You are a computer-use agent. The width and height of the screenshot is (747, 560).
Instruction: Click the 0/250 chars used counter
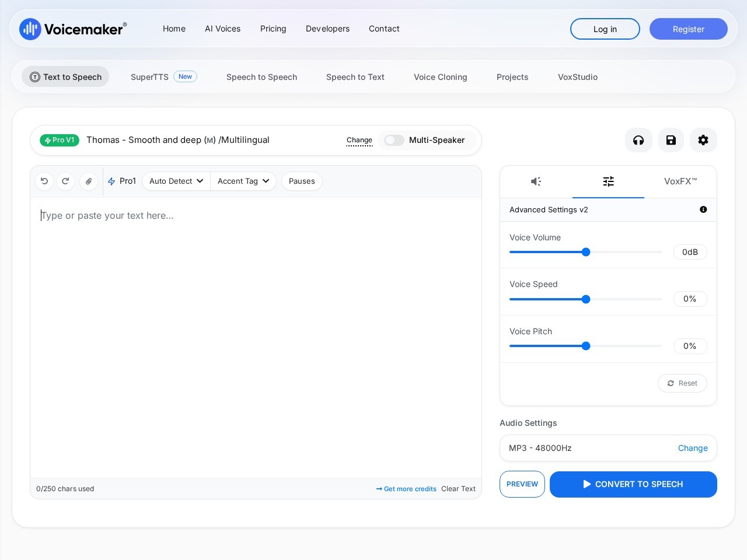65,489
